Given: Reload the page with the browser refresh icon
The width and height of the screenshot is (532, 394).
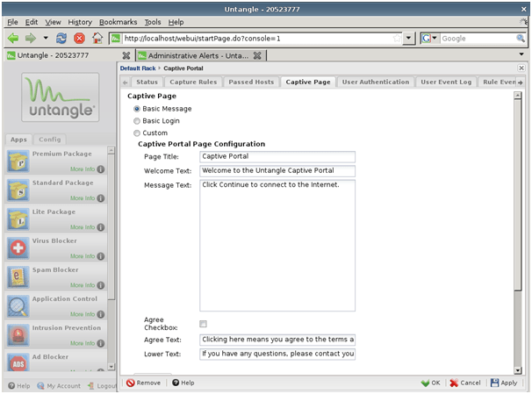Looking at the screenshot, I should tap(61, 39).
